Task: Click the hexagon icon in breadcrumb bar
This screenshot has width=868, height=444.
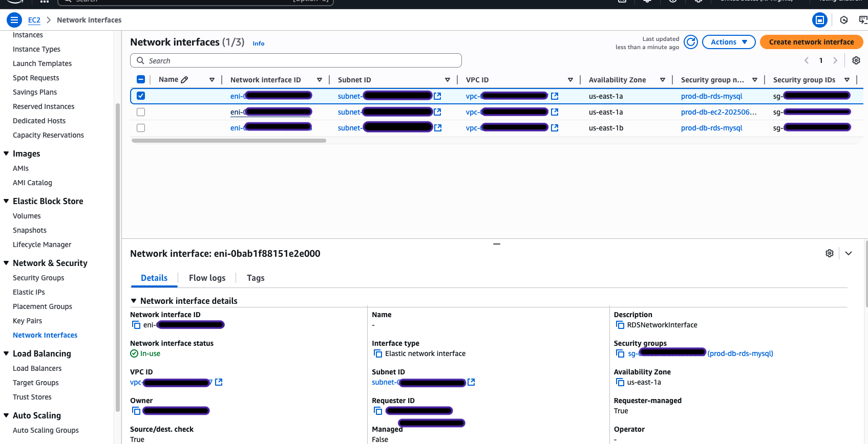Action: pos(844,20)
